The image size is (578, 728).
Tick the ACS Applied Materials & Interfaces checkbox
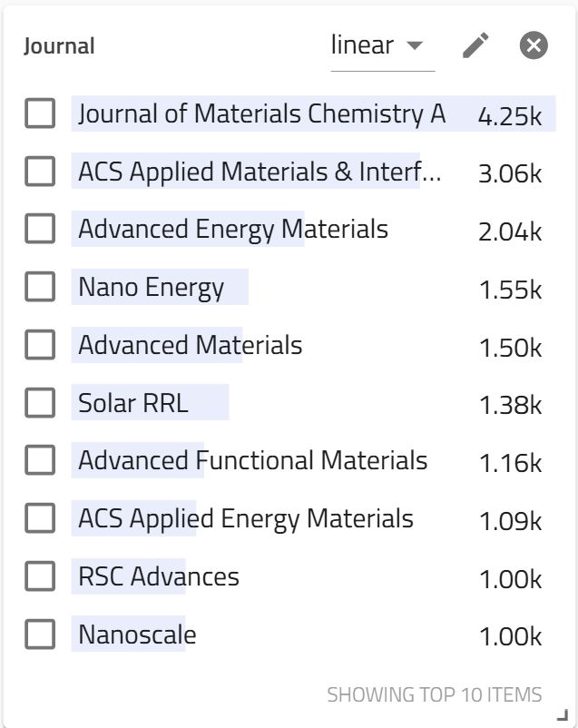(x=40, y=172)
